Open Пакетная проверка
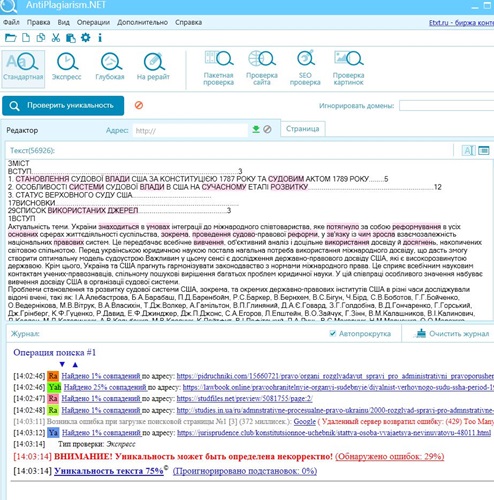The height and width of the screenshot is (500, 494). [x=218, y=68]
